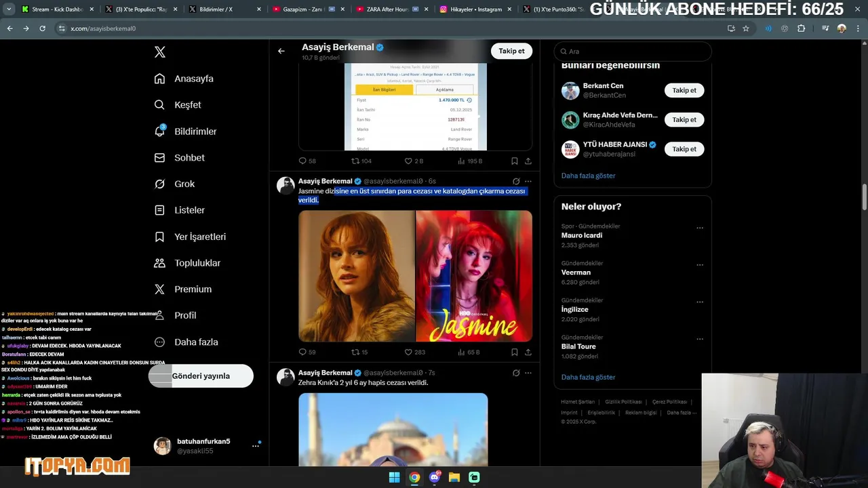Open options for Mauro Icardi trend
Screen dimensions: 868x488
coord(700,228)
